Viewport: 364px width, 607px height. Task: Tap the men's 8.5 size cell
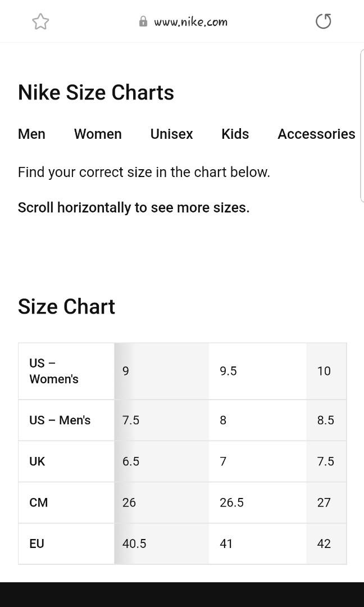click(325, 420)
